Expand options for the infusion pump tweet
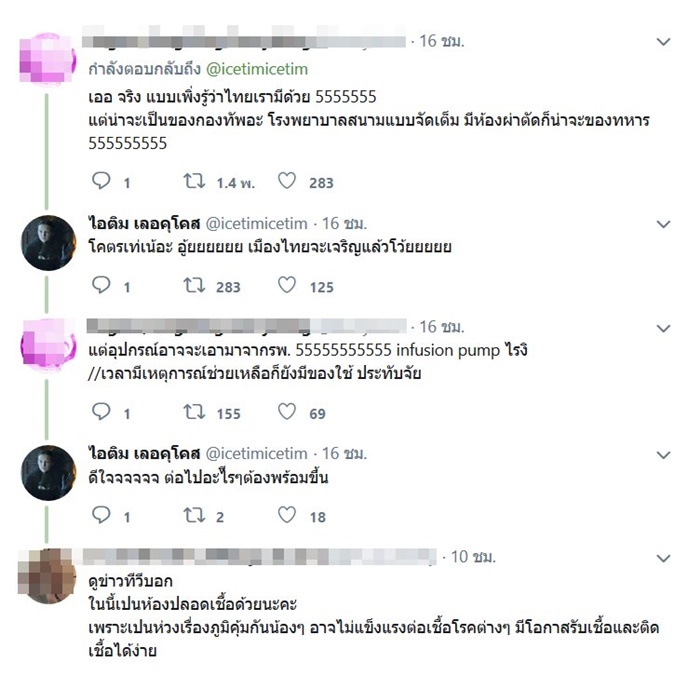Screen dimensions: 700x675 coord(664,329)
